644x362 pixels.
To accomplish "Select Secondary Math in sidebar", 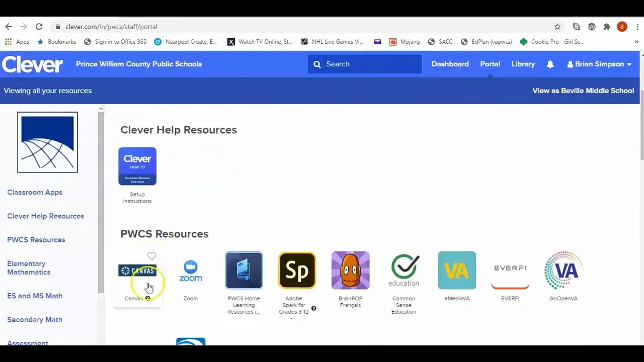I will point(35,320).
